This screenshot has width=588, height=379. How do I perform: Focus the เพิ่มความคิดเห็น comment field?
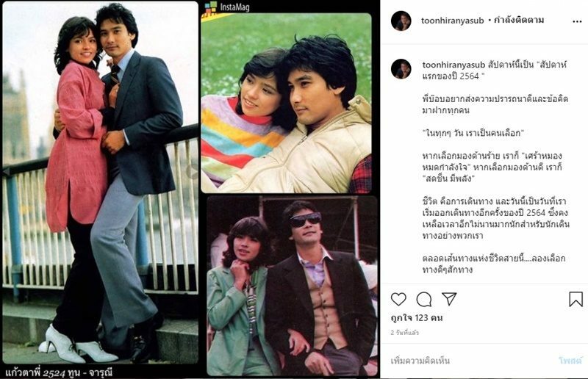[x=420, y=361]
